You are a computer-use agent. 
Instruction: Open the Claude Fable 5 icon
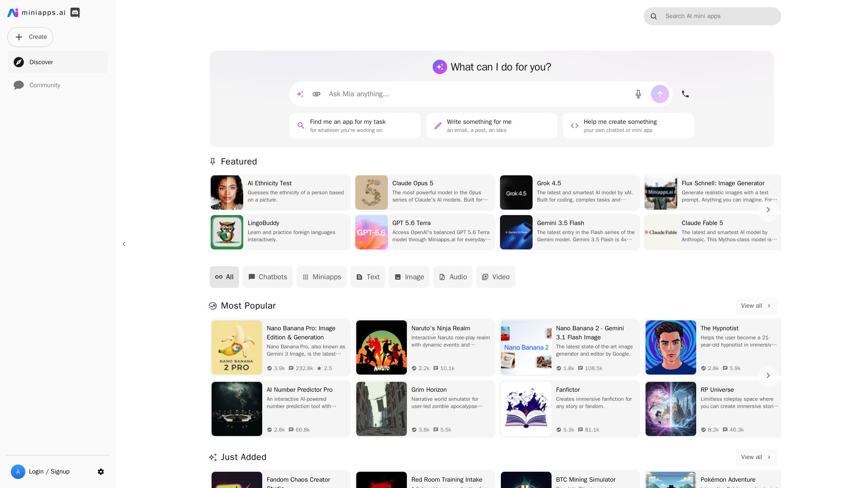tap(661, 232)
